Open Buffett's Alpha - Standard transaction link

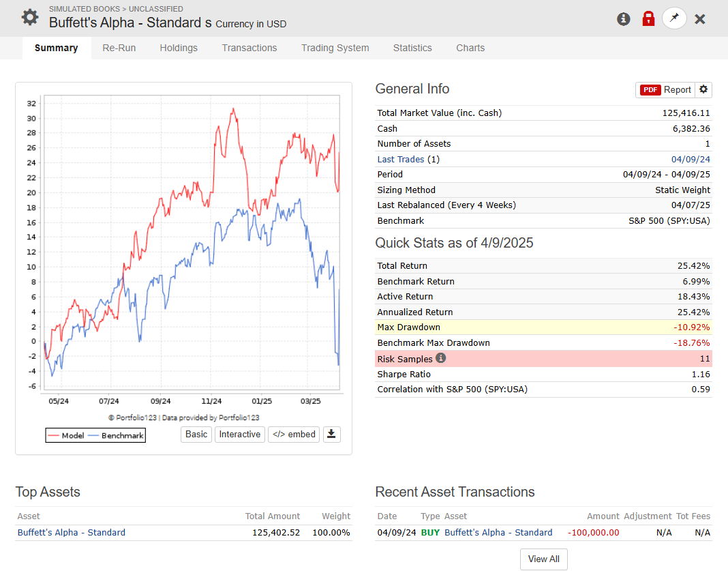coord(498,532)
